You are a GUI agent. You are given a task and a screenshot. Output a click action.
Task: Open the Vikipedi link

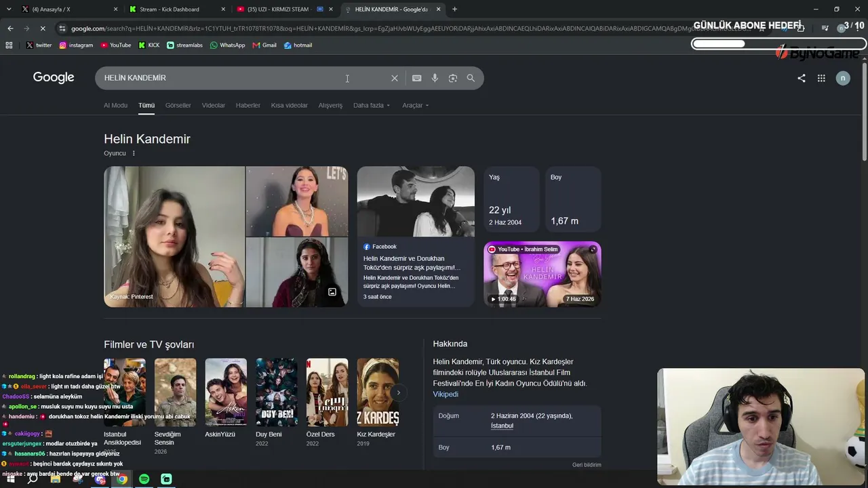(446, 394)
